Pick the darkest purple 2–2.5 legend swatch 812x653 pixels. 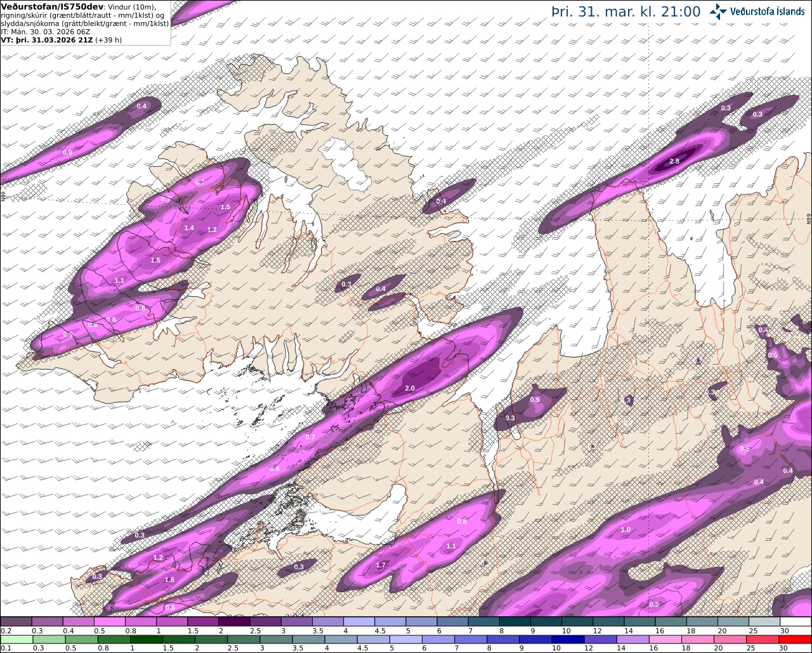coord(235,621)
